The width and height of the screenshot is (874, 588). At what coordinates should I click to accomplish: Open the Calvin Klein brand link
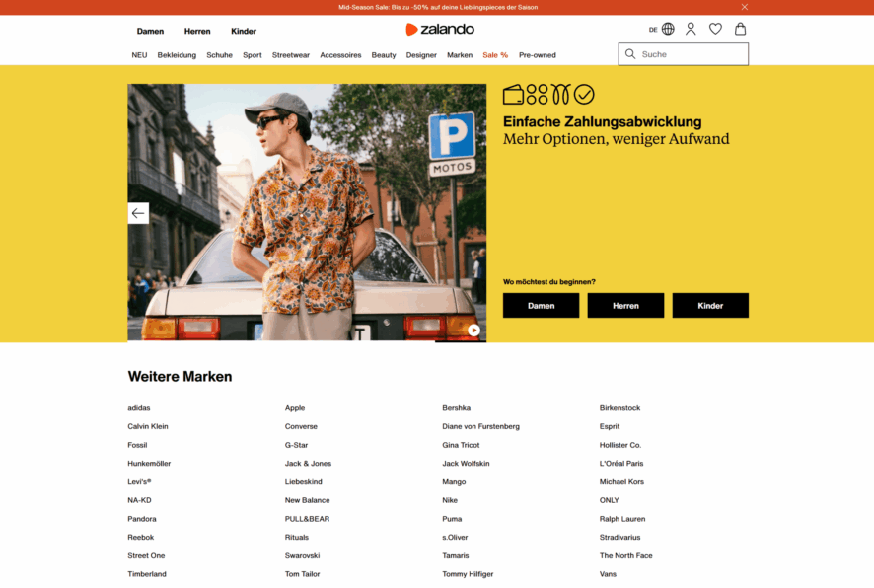[148, 426]
